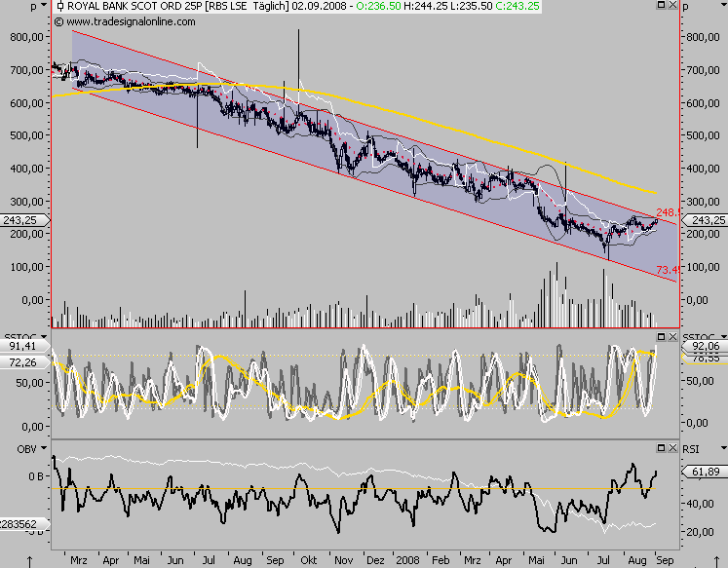This screenshot has height=568, width=728.
Task: Click the 40,00 label on RSI axis
Action: point(700,504)
